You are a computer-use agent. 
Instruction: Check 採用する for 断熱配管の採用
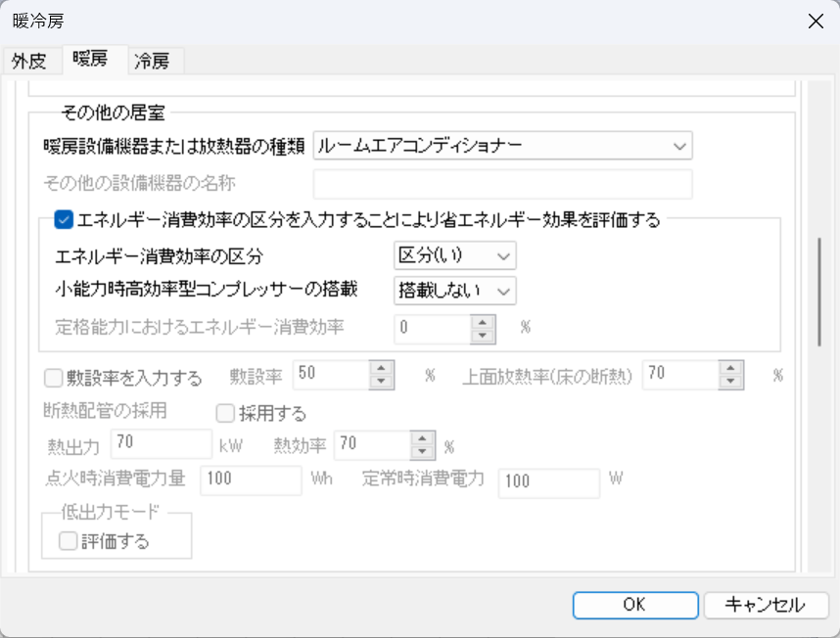(x=225, y=413)
